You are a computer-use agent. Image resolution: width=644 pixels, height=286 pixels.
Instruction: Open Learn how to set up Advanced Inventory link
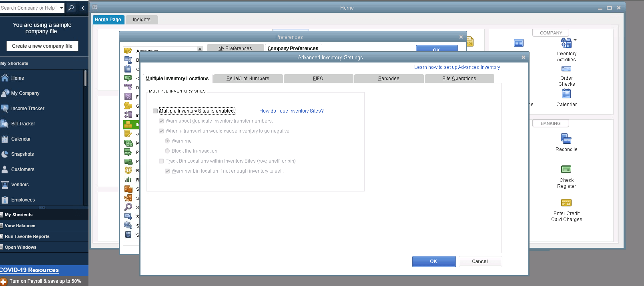pos(457,67)
